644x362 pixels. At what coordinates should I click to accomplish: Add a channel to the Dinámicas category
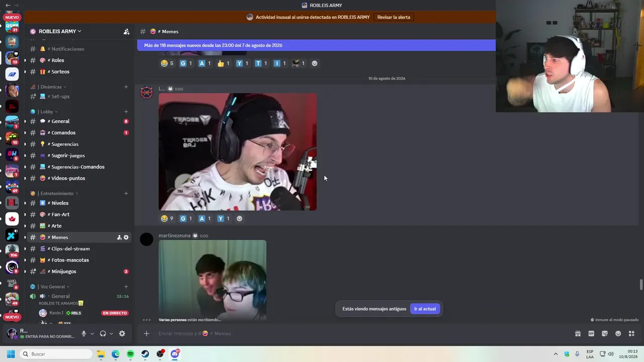(126, 87)
